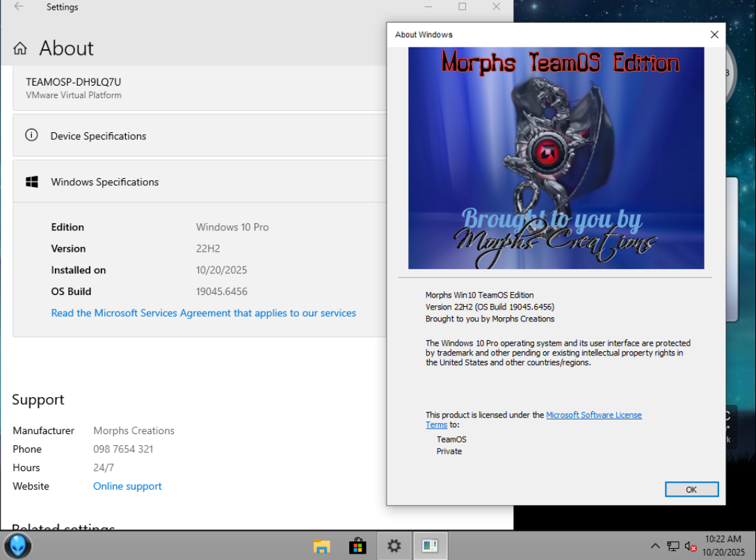This screenshot has width=756, height=560.
Task: Switch to the Settings gear taskbar icon
Action: point(394,546)
